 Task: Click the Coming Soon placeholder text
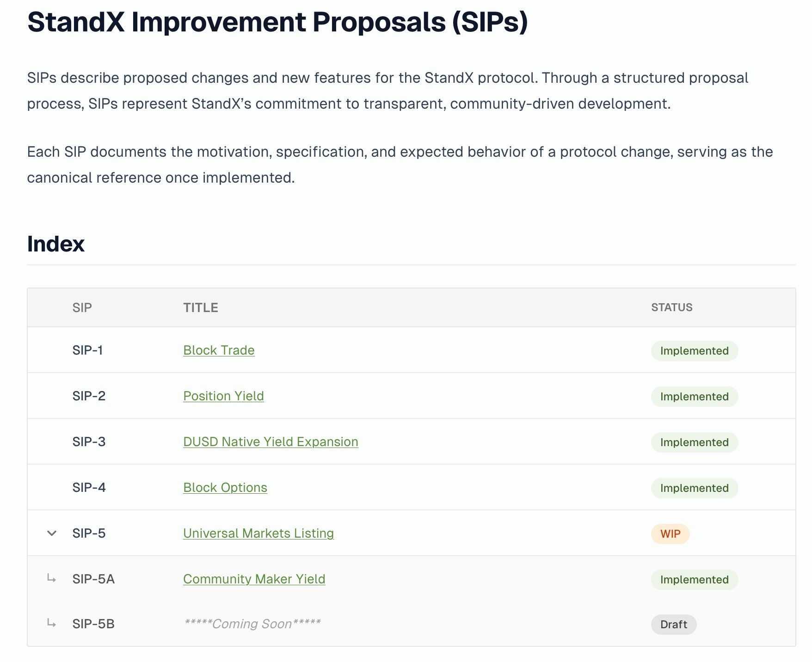(x=252, y=624)
